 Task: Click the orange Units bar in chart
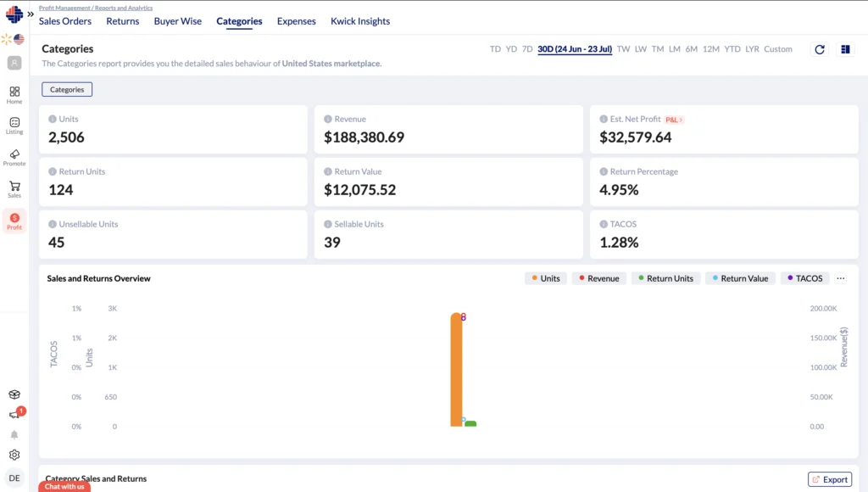[456, 370]
